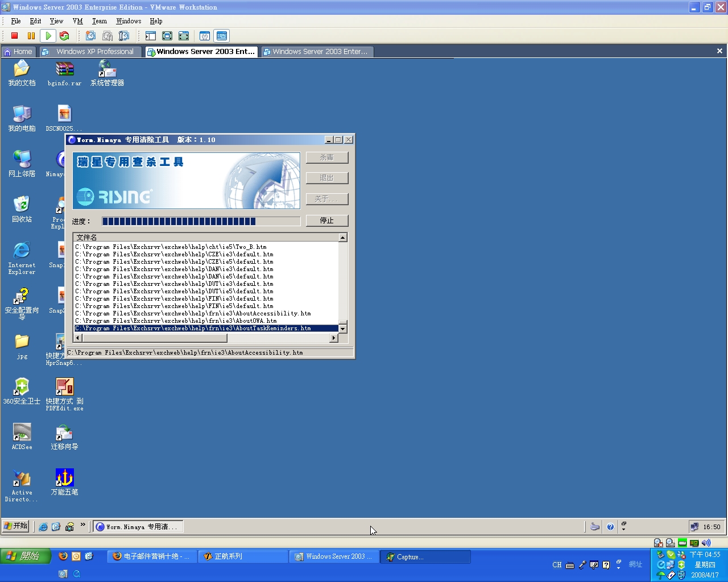Viewport: 728px width, 582px height.
Task: Click the summary view toolbar icon
Action: click(x=205, y=36)
